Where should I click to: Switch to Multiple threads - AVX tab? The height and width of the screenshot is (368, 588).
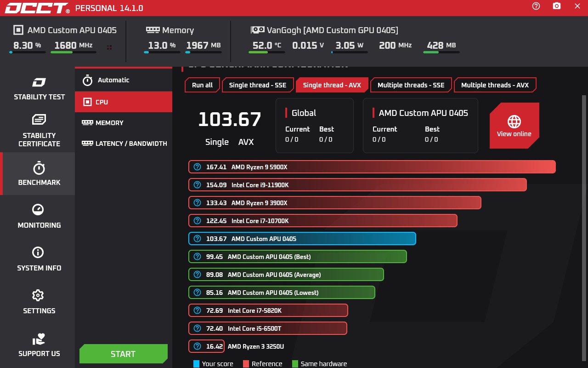pos(495,85)
